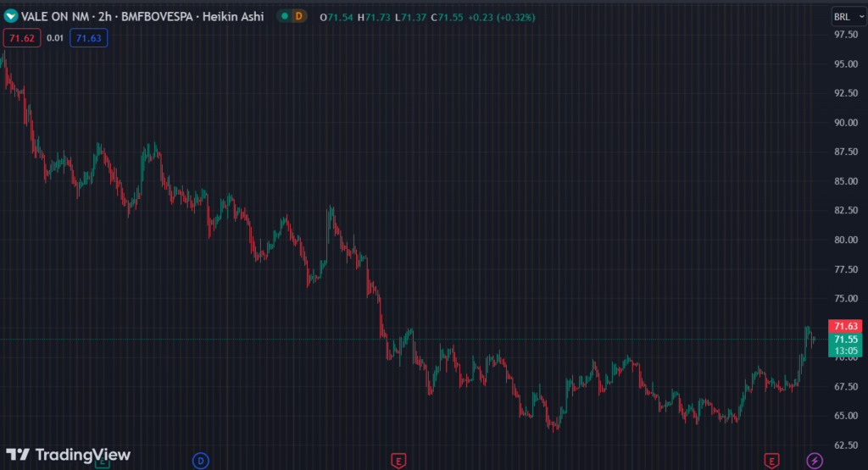Click the high value H71.73

(x=374, y=17)
